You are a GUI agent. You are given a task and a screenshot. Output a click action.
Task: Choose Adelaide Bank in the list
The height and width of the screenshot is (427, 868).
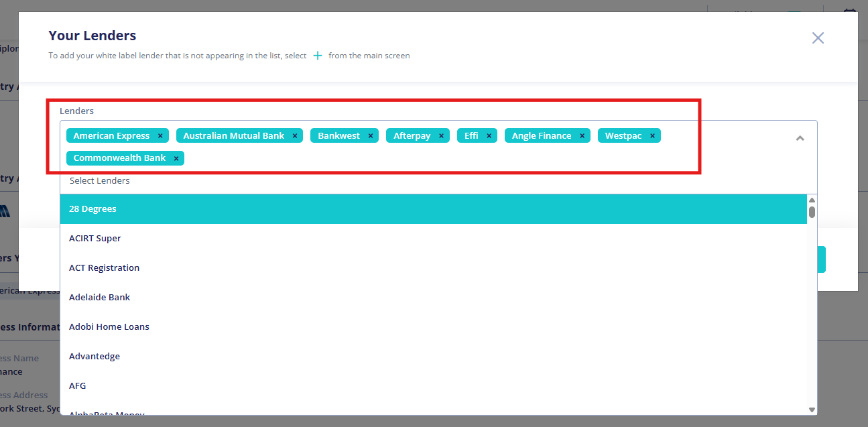pos(433,298)
